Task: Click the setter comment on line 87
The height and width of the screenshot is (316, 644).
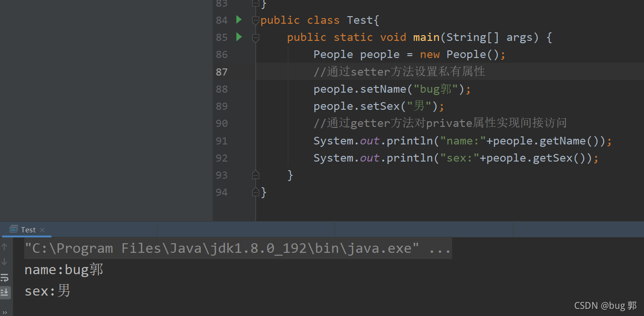Action: click(x=399, y=72)
